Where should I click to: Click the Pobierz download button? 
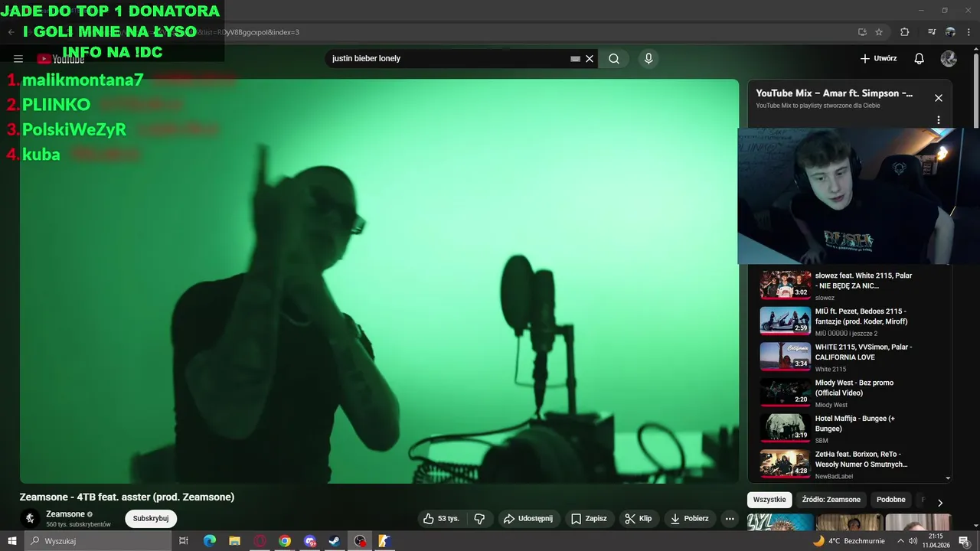coord(690,519)
